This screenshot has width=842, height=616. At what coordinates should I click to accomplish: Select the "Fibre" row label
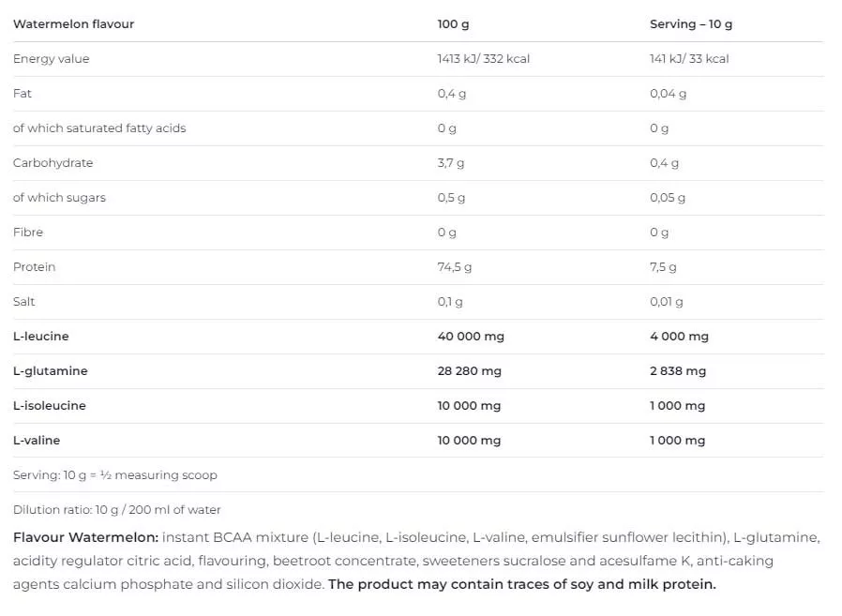click(28, 233)
